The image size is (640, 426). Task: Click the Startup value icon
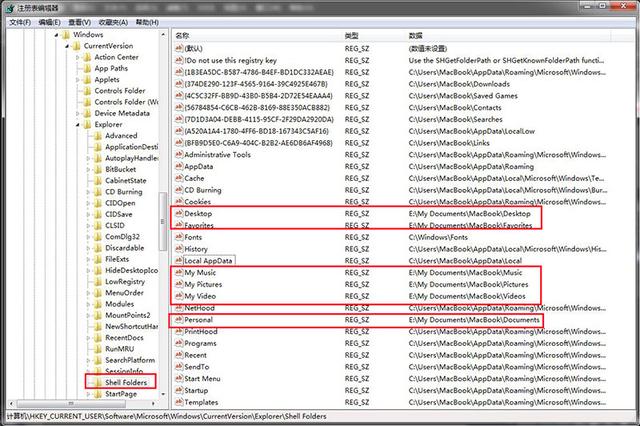(x=179, y=390)
